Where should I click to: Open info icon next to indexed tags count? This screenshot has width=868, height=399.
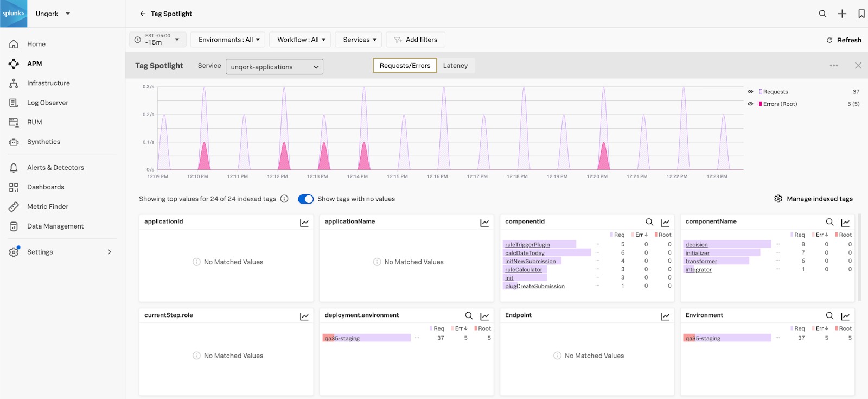pyautogui.click(x=284, y=199)
